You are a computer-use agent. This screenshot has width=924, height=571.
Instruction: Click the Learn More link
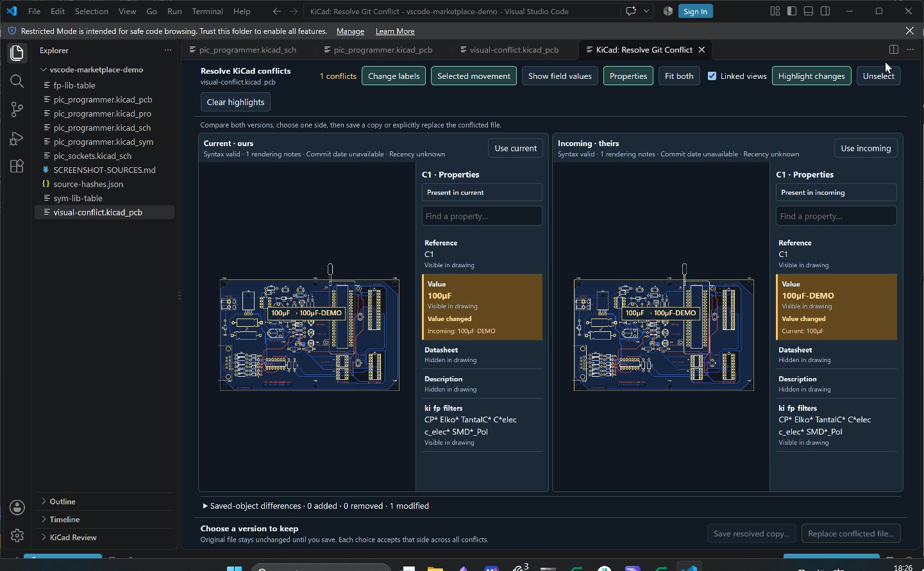[394, 31]
